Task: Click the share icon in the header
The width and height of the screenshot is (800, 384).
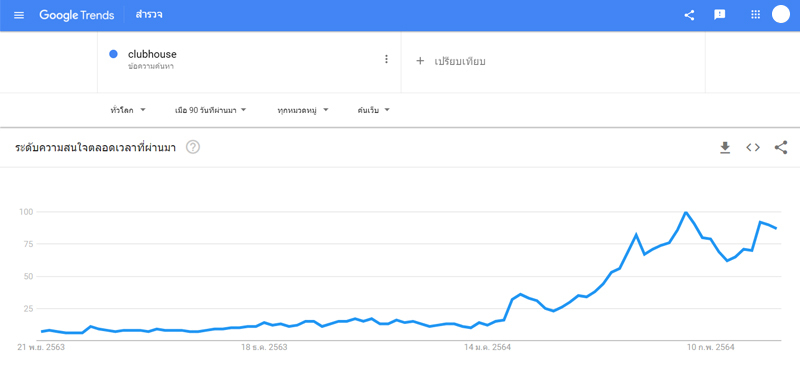Action: point(689,15)
